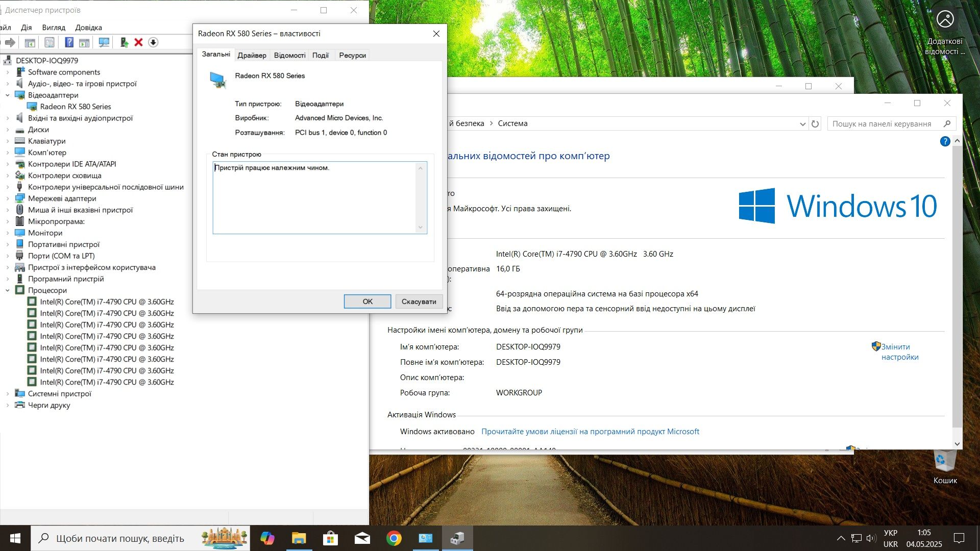Expand the Клавіатури node
The height and width of the screenshot is (551, 980).
8,141
